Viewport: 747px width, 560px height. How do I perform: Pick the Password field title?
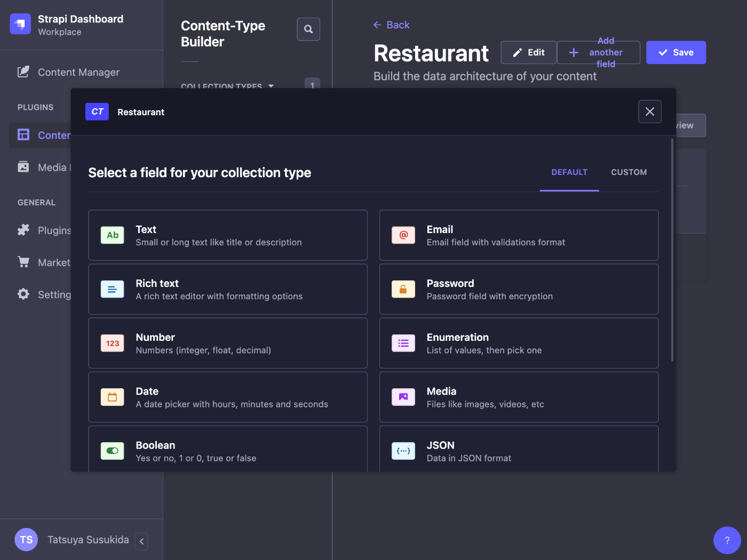(x=450, y=283)
